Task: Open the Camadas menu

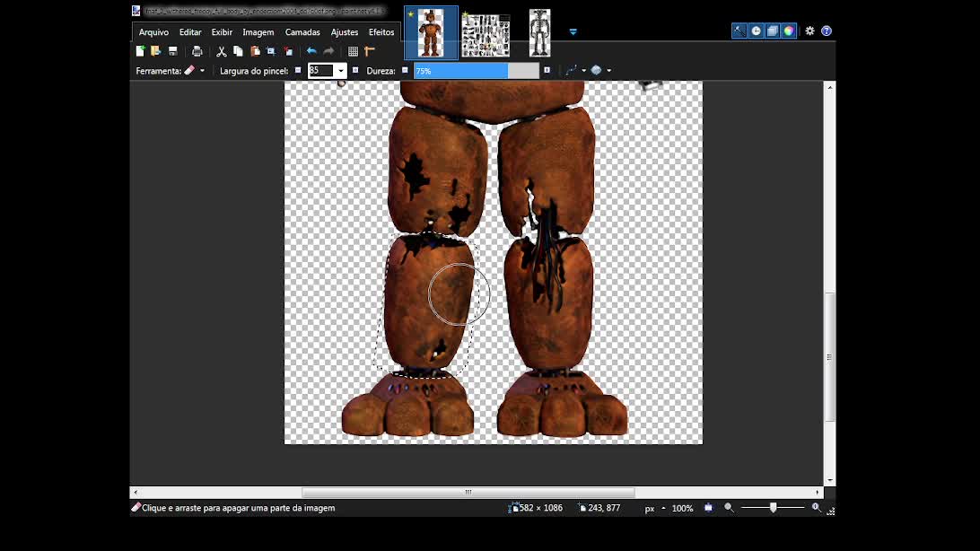Action: (302, 32)
